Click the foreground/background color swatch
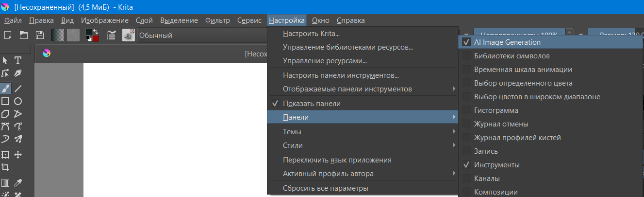644x197 pixels. pyautogui.click(x=92, y=35)
